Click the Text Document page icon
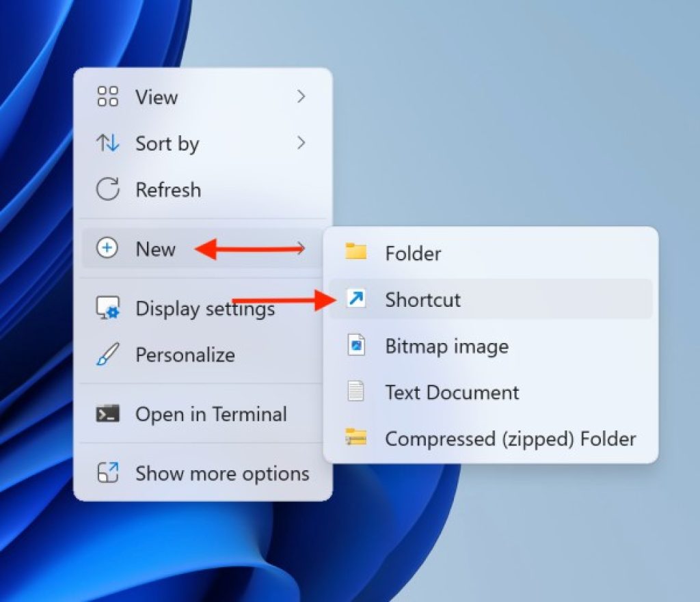700x602 pixels. 357,392
